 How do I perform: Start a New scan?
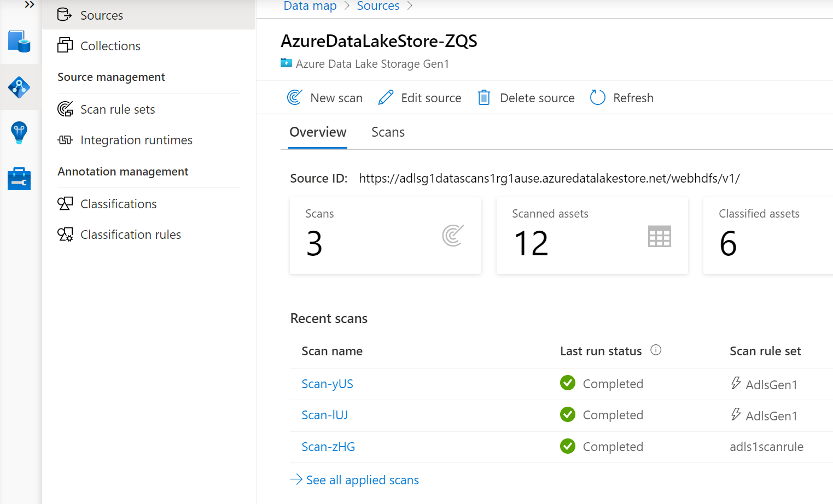pos(325,98)
